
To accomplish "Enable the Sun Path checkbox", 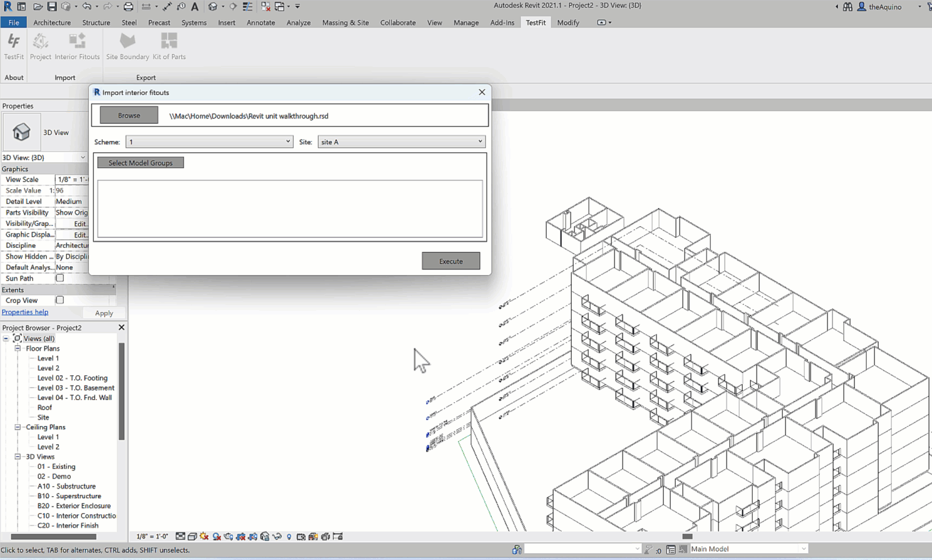I will point(60,278).
